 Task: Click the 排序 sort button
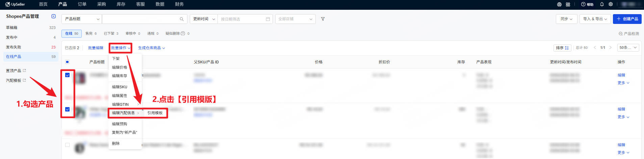(x=562, y=48)
